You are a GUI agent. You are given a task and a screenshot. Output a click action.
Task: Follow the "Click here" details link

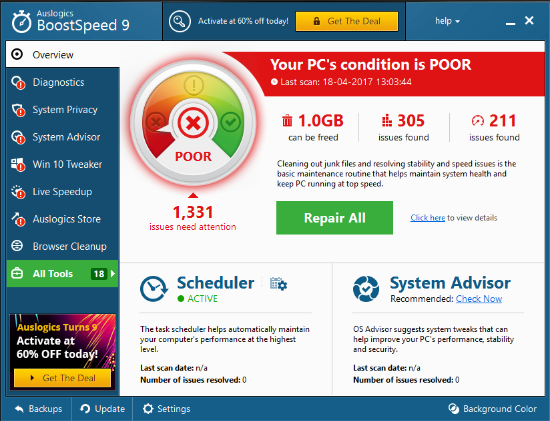coord(428,218)
